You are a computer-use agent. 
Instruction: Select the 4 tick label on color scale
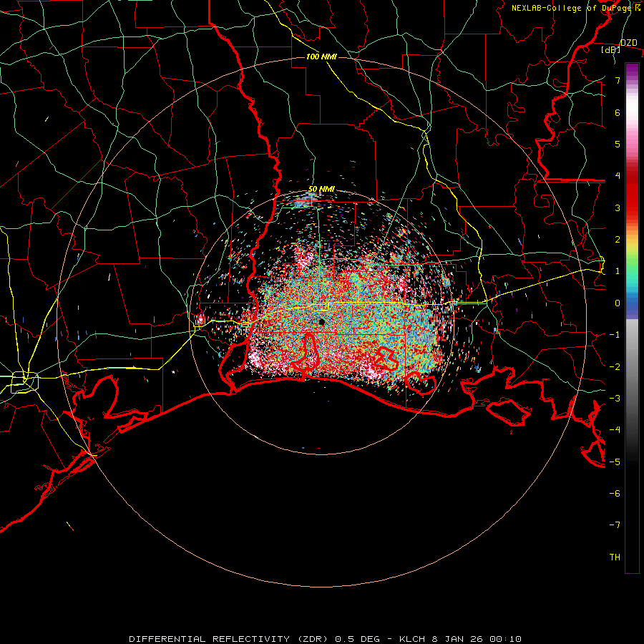tap(618, 176)
